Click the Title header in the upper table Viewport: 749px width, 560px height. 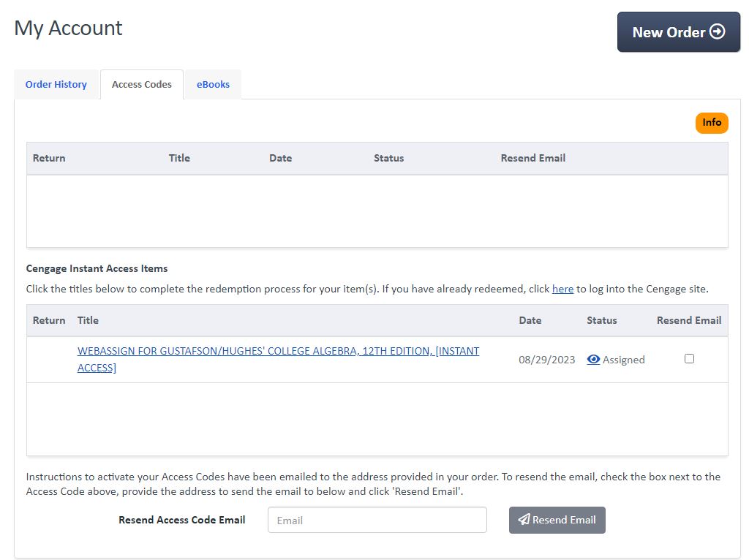tap(179, 158)
